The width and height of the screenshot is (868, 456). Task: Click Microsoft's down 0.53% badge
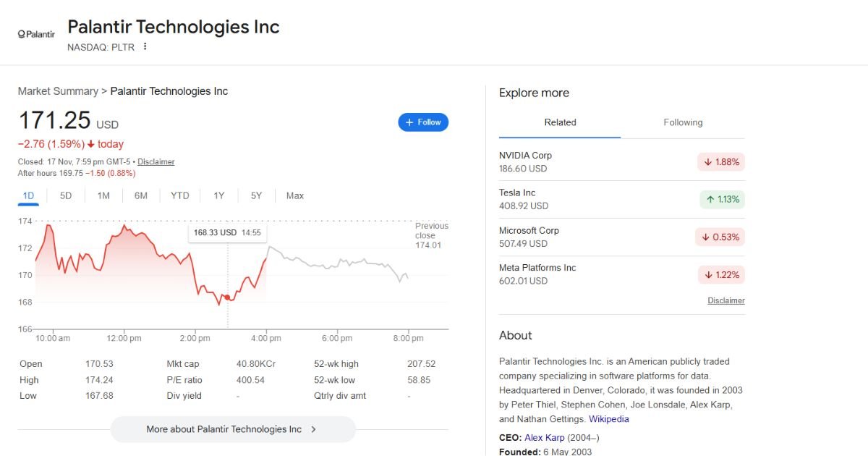click(721, 237)
